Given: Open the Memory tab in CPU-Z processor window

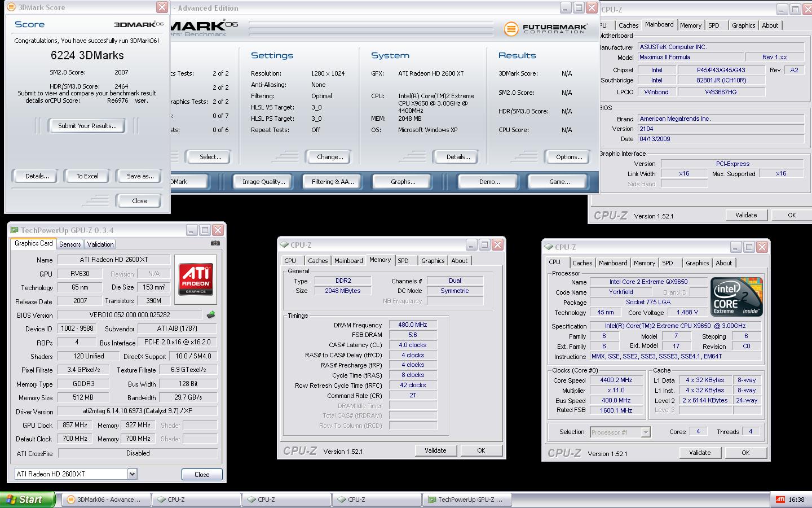Looking at the screenshot, I should pyautogui.click(x=644, y=263).
